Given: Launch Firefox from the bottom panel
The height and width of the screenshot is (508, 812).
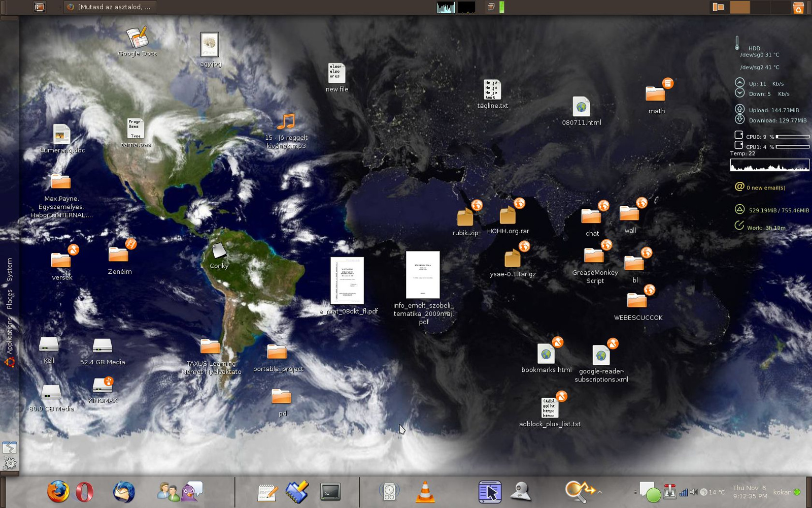Looking at the screenshot, I should click(58, 492).
